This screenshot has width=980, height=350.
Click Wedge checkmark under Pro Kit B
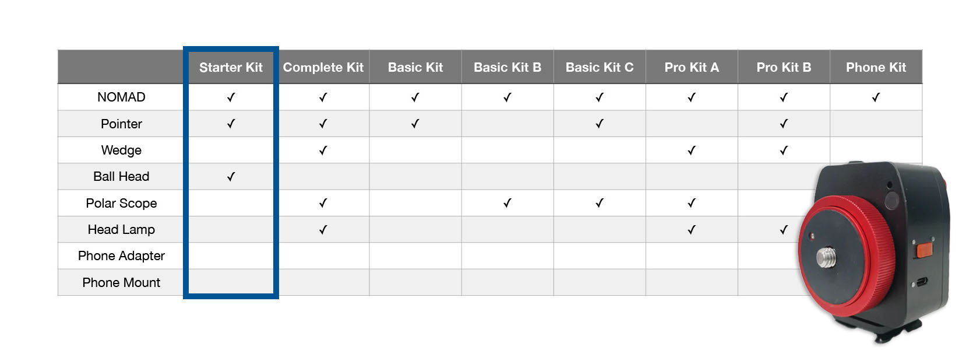(x=784, y=150)
